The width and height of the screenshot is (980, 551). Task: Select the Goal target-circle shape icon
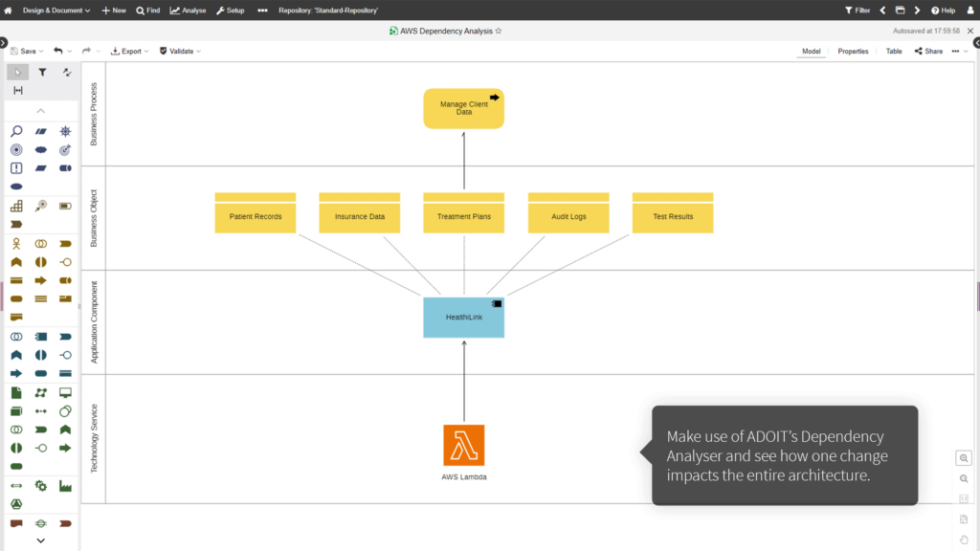point(15,149)
